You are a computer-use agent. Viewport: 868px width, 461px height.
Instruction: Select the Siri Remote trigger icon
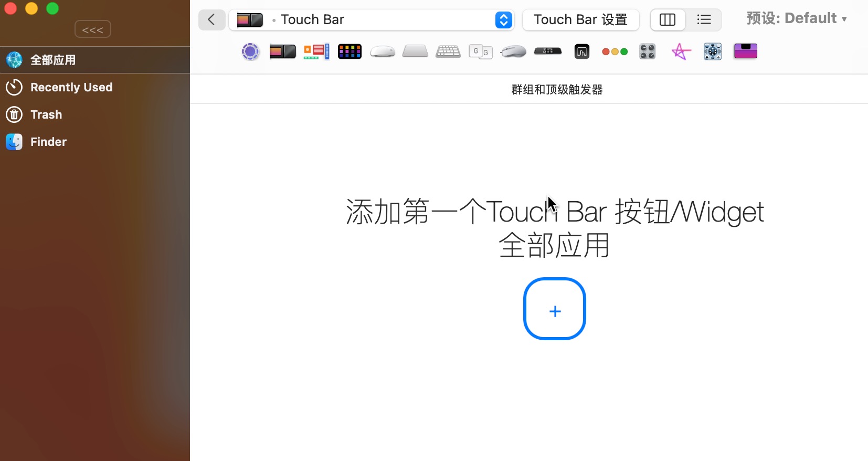[x=548, y=51]
